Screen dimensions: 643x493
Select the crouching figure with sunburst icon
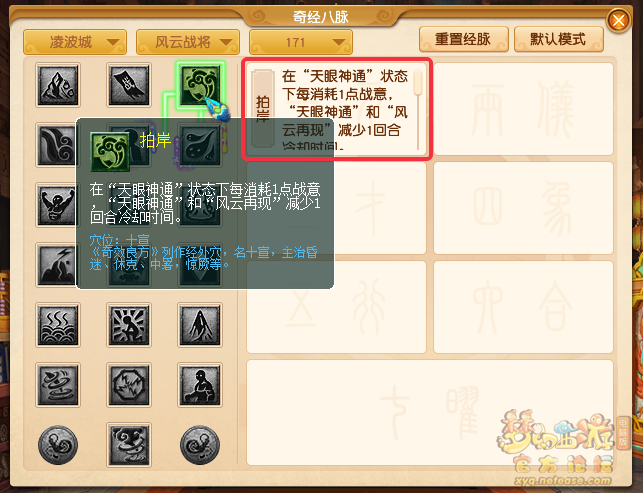tap(129, 325)
